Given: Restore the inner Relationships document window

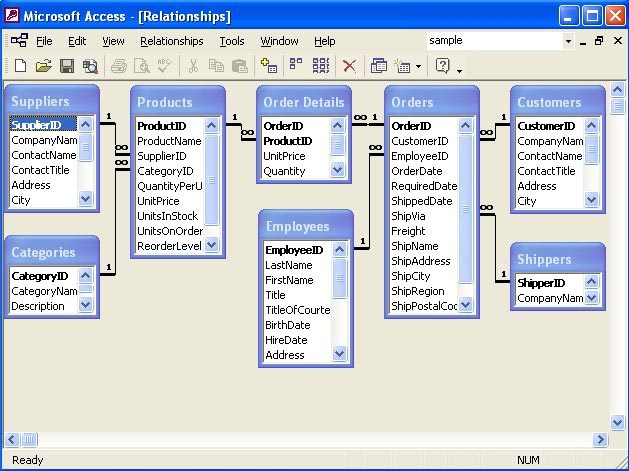Looking at the screenshot, I should tap(599, 41).
